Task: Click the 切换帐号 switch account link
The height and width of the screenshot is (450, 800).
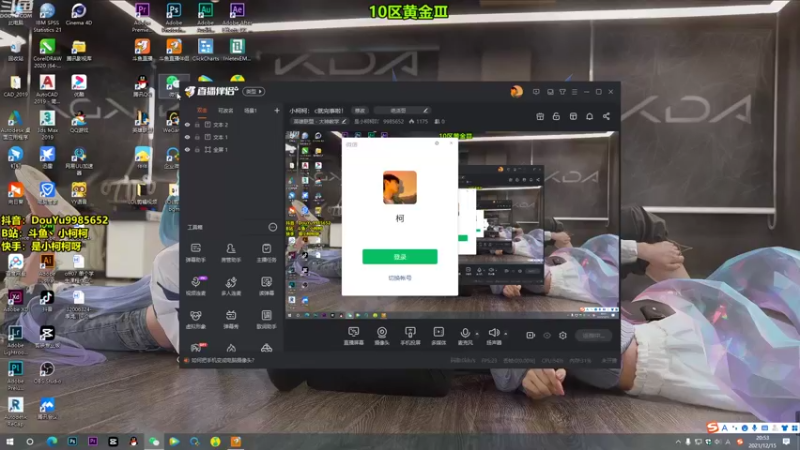Action: (400, 278)
